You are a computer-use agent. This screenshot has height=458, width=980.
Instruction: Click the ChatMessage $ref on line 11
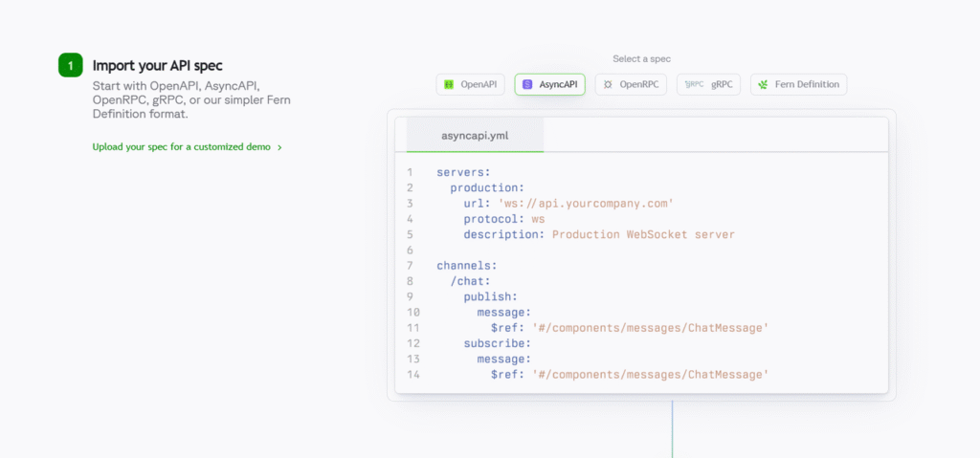click(651, 328)
